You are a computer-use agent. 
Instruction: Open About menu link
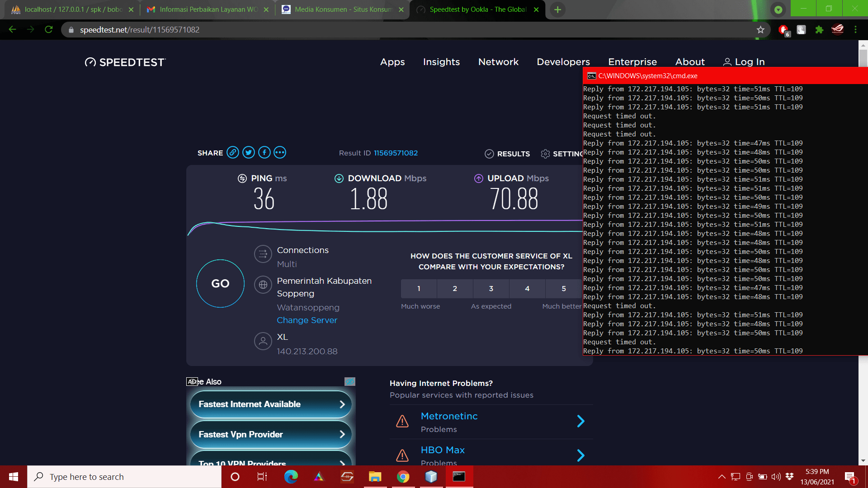[x=690, y=62]
